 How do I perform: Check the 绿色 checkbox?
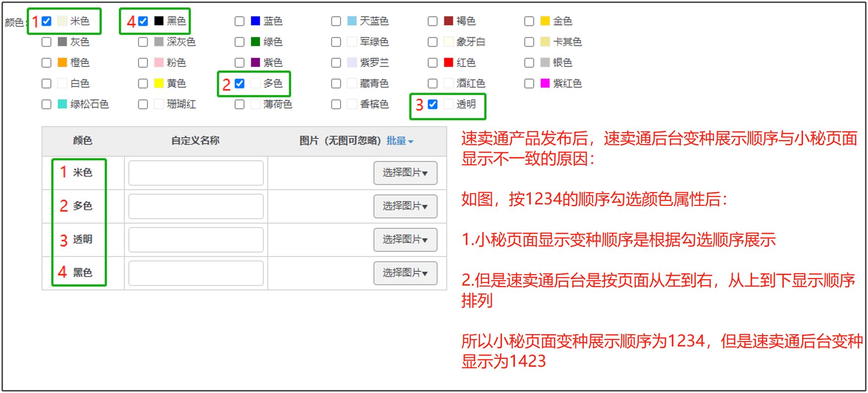pyautogui.click(x=240, y=42)
